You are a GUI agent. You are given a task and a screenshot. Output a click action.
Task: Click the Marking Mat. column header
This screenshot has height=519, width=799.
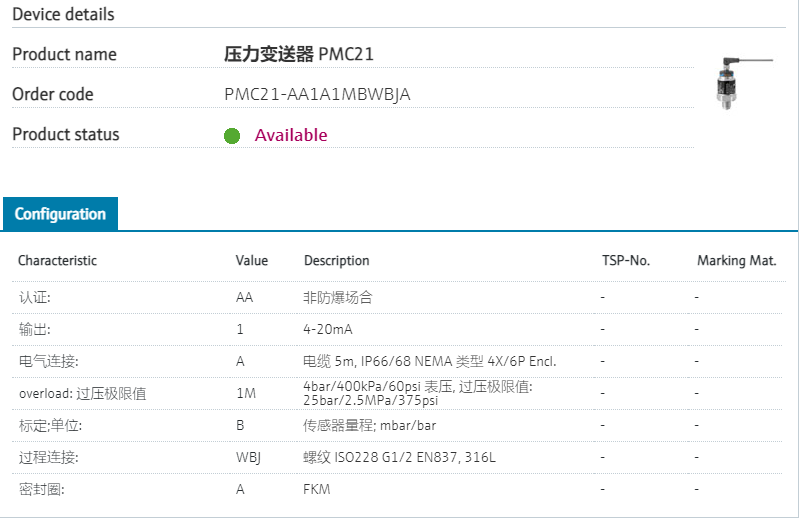tap(737, 261)
